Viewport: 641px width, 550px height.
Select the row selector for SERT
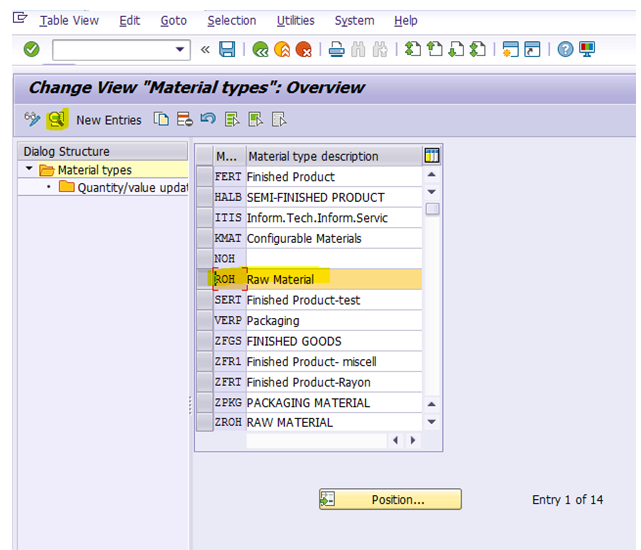click(x=205, y=300)
